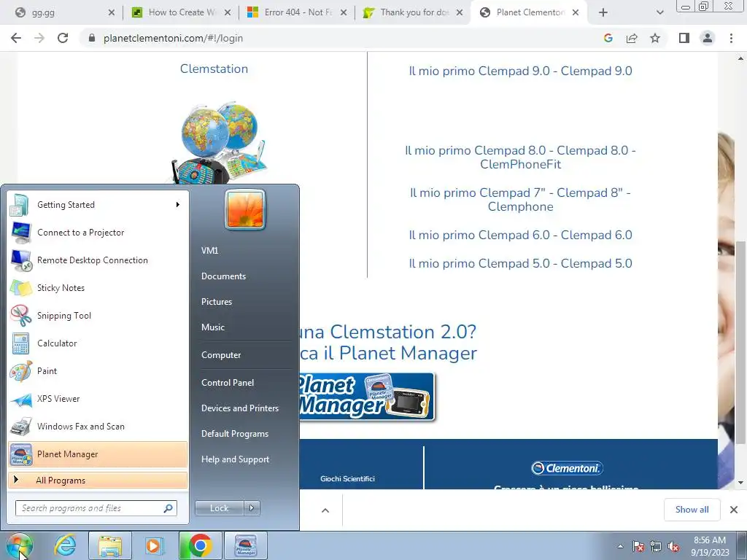Launch the Snipping Tool
The width and height of the screenshot is (747, 560).
(x=98, y=315)
